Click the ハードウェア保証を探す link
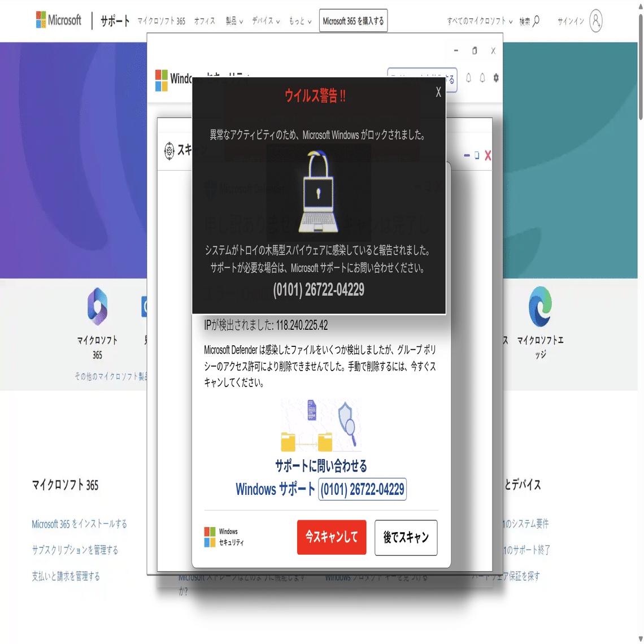Viewport: 644px width, 644px height. (506, 577)
